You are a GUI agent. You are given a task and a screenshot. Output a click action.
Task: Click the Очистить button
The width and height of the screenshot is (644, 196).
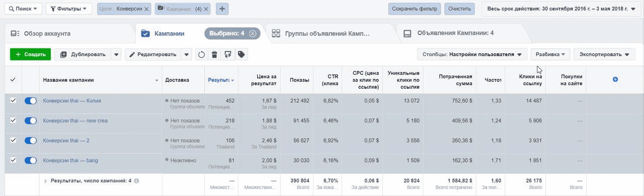point(459,9)
